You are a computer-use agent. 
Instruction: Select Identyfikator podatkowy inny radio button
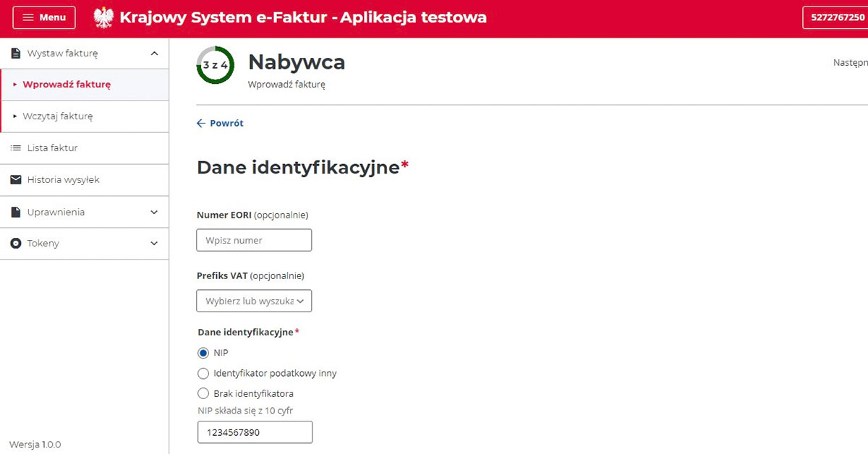click(x=203, y=374)
